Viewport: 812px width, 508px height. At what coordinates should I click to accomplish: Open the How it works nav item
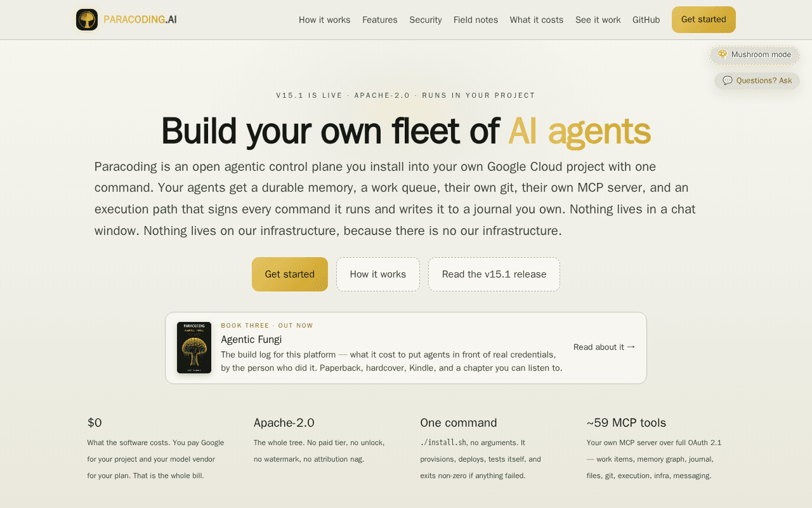pos(325,20)
